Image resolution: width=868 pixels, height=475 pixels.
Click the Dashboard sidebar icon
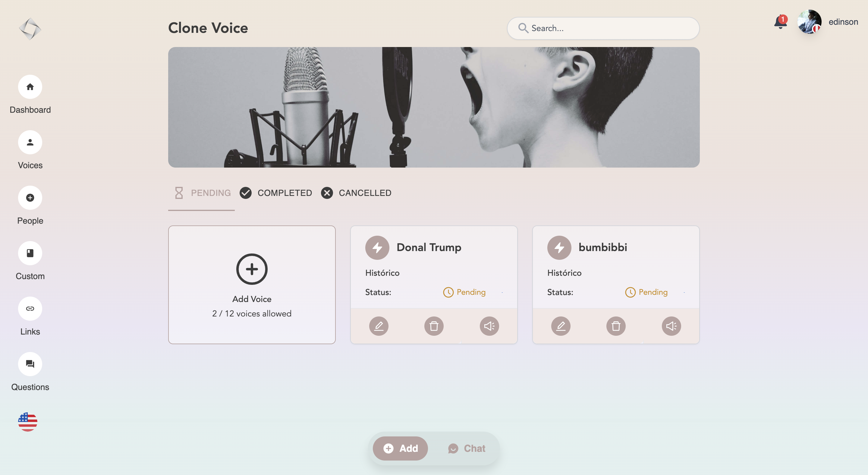tap(30, 87)
